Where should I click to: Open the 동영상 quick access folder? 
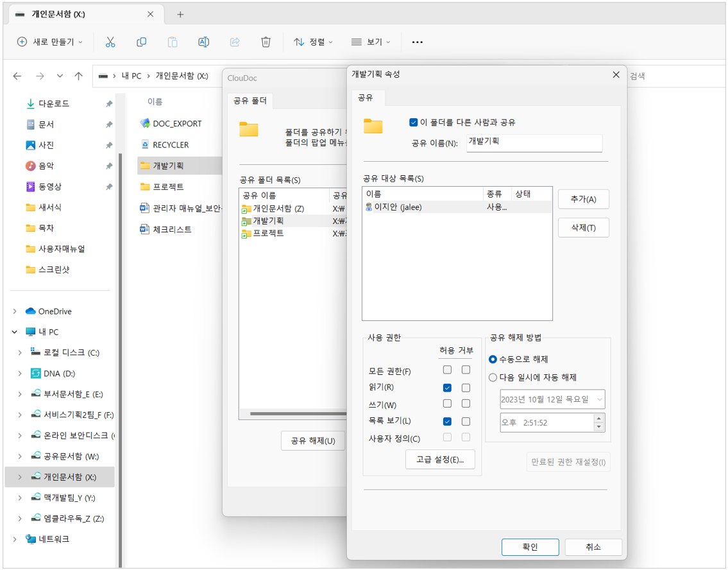pos(49,187)
